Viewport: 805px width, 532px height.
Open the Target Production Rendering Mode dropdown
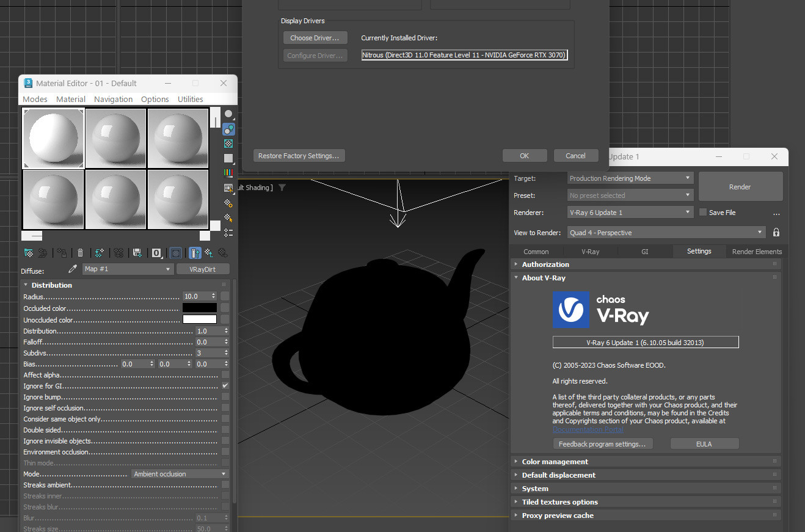pos(630,178)
